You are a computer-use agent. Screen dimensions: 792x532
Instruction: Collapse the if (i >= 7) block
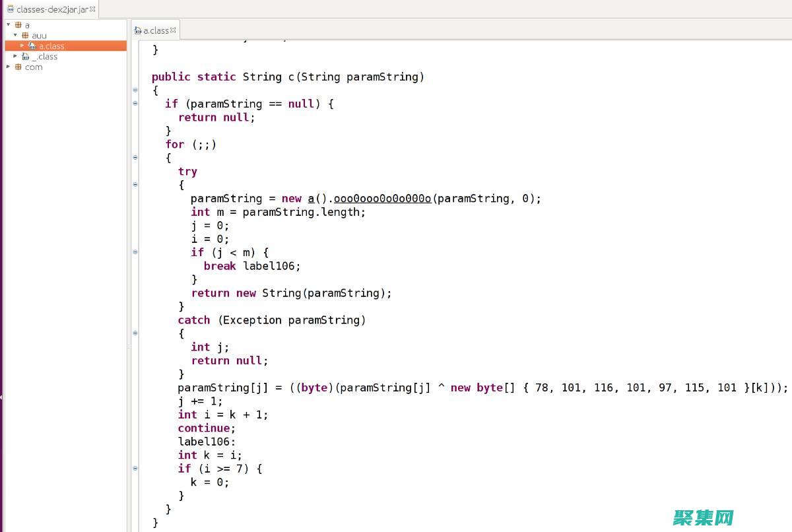pos(135,469)
